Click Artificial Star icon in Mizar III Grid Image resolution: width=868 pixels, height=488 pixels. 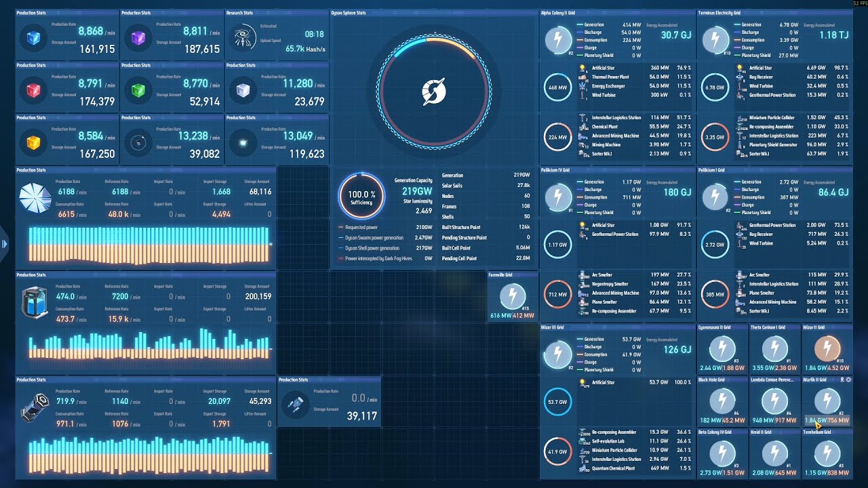[x=583, y=383]
